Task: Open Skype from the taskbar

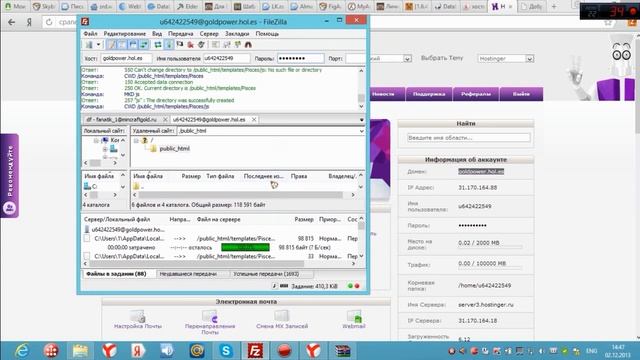Action: (x=226, y=351)
